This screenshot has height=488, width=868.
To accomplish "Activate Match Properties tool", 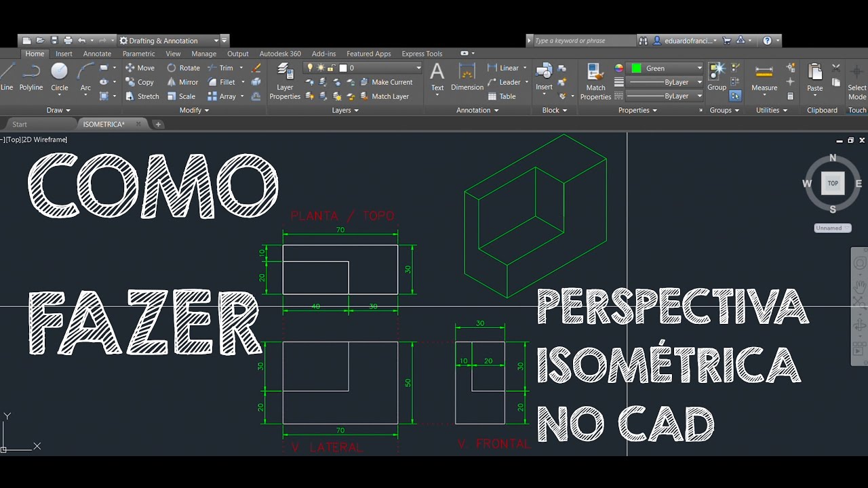I will [595, 81].
